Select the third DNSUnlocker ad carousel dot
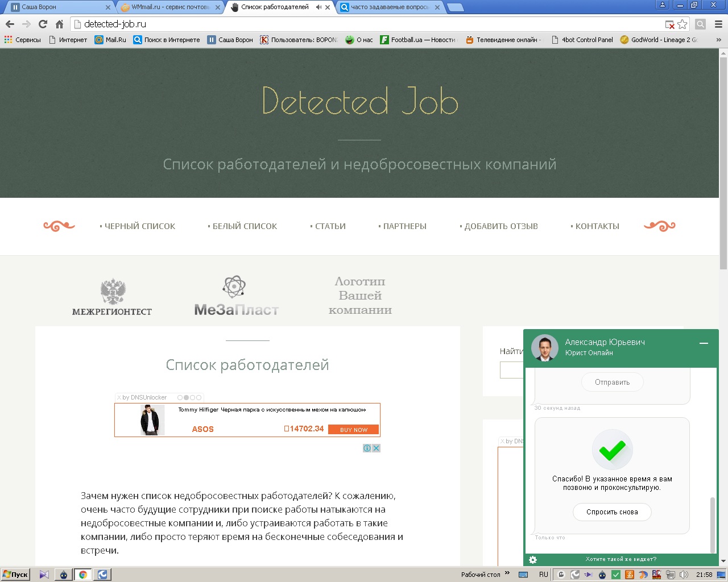Image resolution: width=728 pixels, height=582 pixels. pos(192,398)
